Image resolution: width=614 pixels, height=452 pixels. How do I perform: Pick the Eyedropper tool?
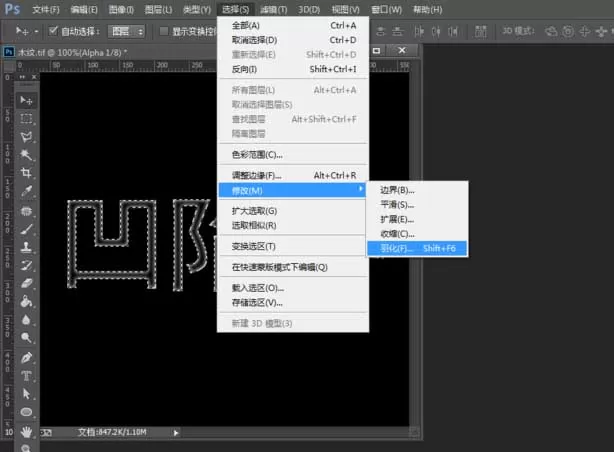click(x=26, y=191)
